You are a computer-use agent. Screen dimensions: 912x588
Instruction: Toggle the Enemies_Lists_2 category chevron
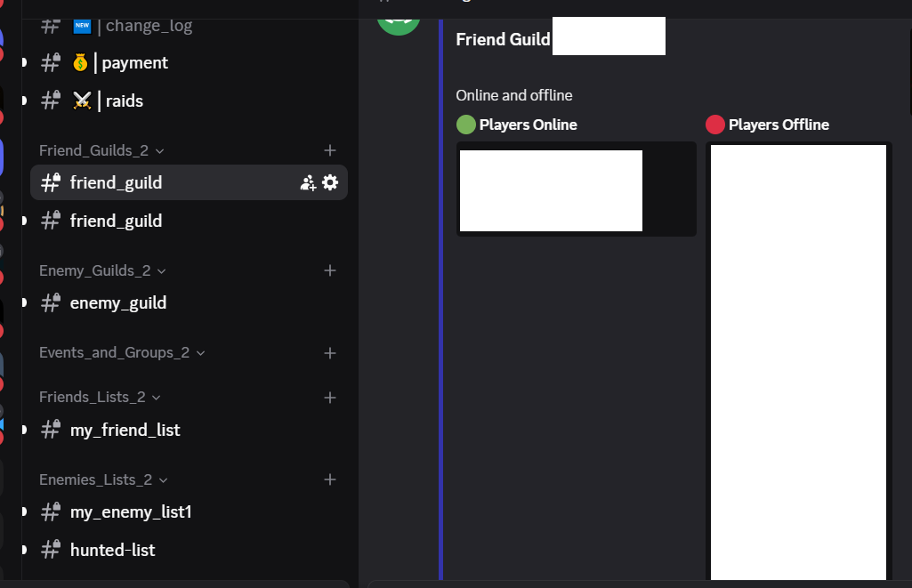163,480
